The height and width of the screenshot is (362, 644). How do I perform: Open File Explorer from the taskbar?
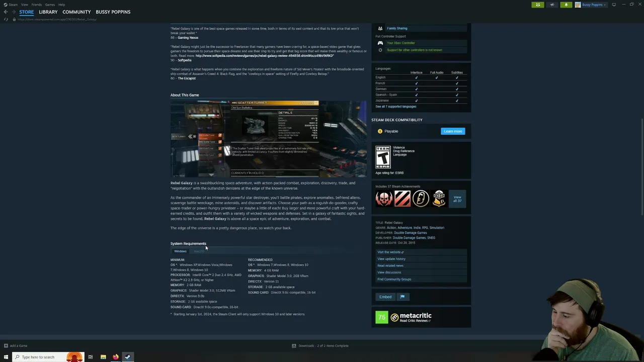point(103,357)
